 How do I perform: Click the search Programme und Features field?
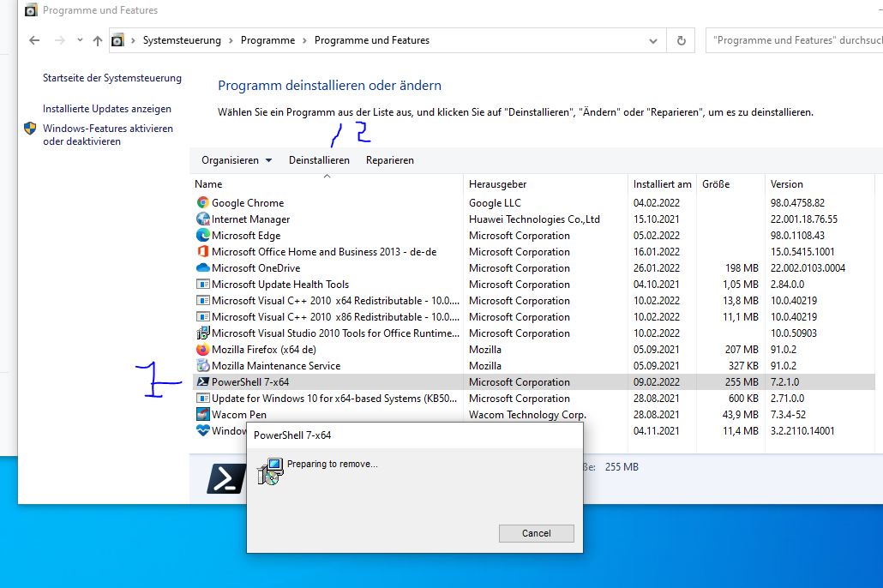point(795,40)
